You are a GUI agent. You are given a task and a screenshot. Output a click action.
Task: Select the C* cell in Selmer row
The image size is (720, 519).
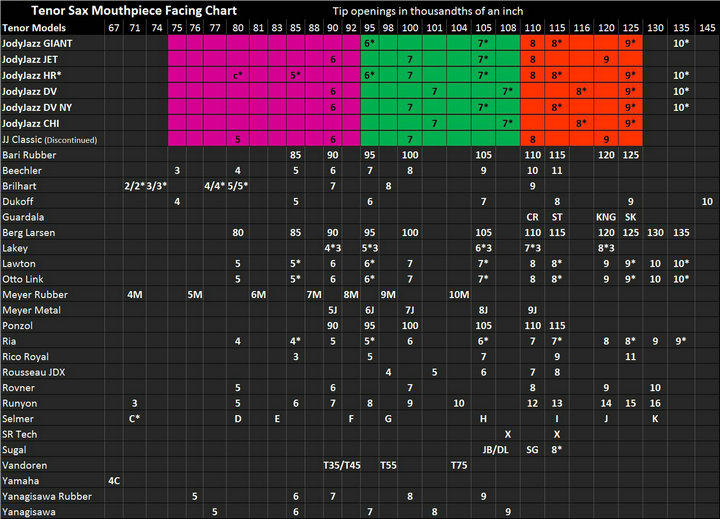click(134, 418)
